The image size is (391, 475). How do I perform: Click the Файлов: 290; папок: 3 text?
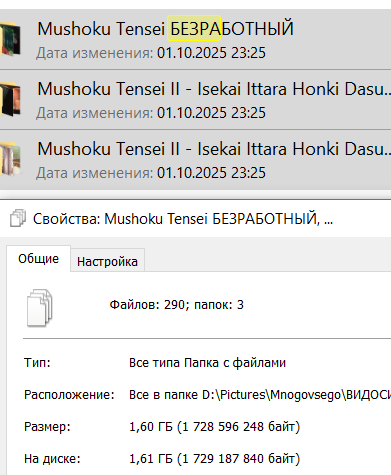[x=177, y=305]
